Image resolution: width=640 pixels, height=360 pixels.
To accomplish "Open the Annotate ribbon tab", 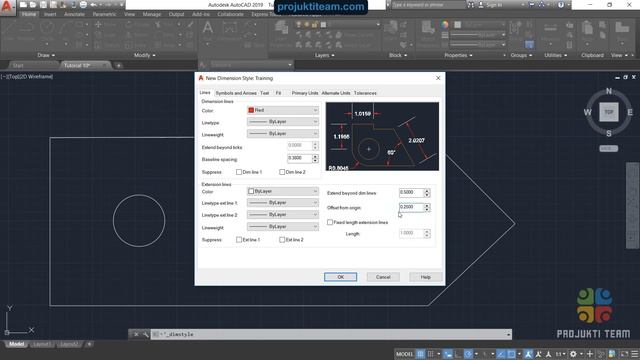I will (74, 14).
